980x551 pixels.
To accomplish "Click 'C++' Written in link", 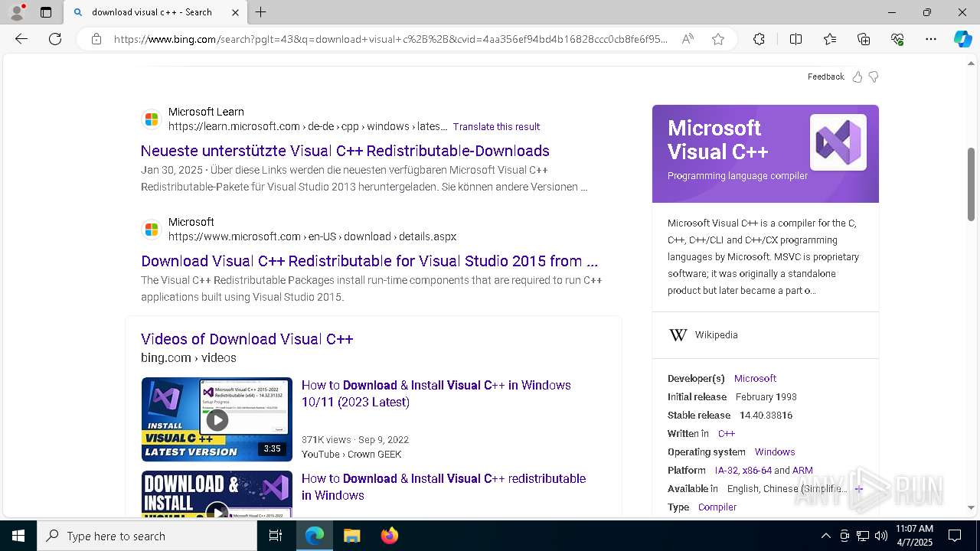I will [727, 433].
